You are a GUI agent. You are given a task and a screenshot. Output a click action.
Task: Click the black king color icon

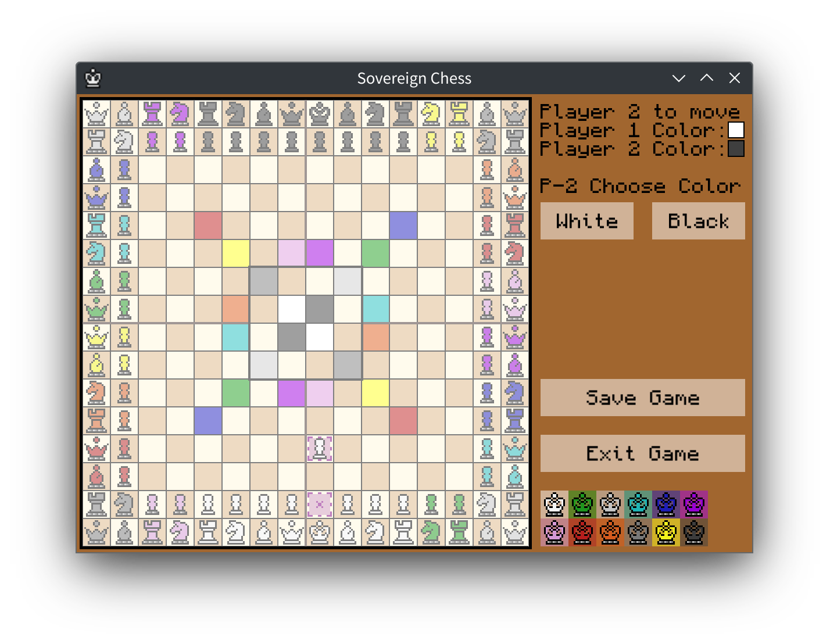point(694,532)
